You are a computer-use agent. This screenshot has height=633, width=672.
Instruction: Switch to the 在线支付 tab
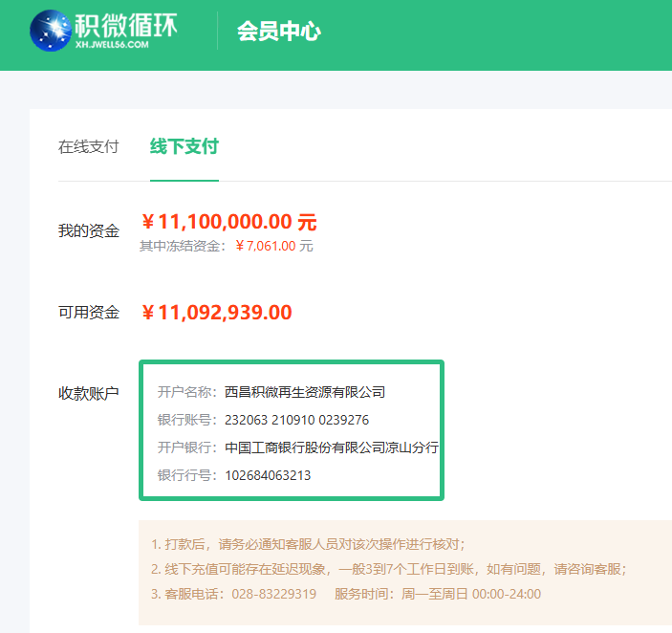point(88,146)
